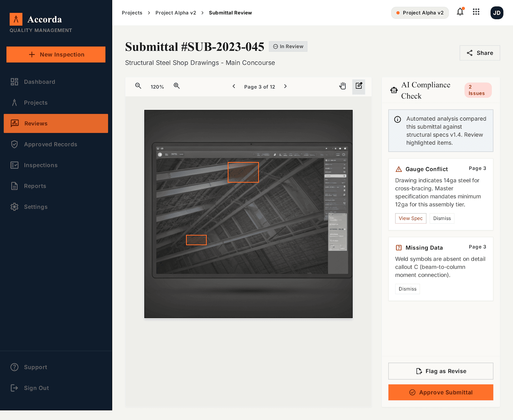Click the larger upper highlighted region on drawing

(243, 172)
